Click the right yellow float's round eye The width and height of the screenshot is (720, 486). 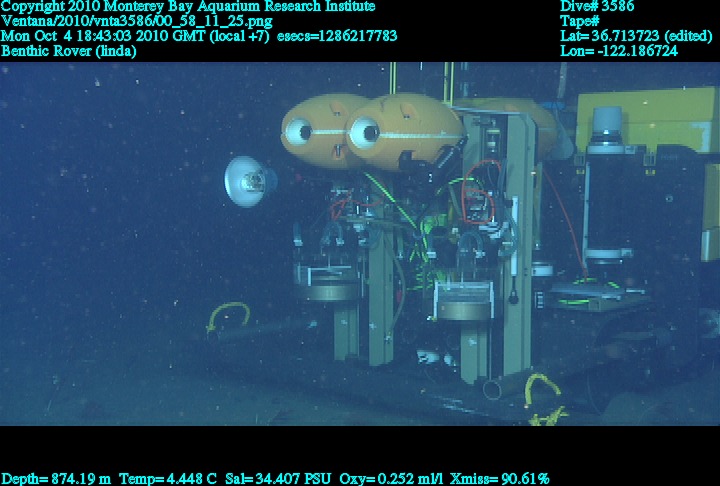click(x=363, y=131)
